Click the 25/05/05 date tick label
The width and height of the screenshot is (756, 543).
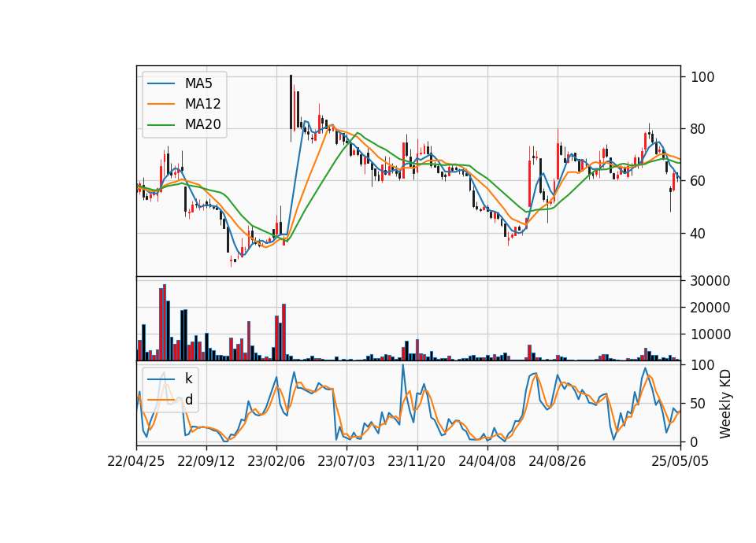click(680, 461)
